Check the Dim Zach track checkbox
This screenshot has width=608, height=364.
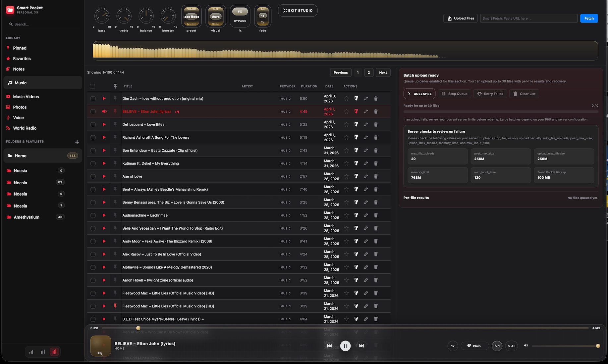click(93, 99)
